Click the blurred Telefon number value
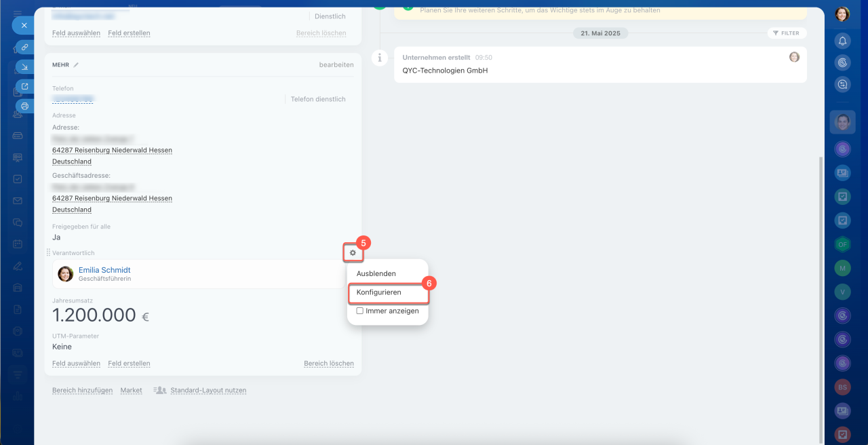868x445 pixels. tap(73, 99)
